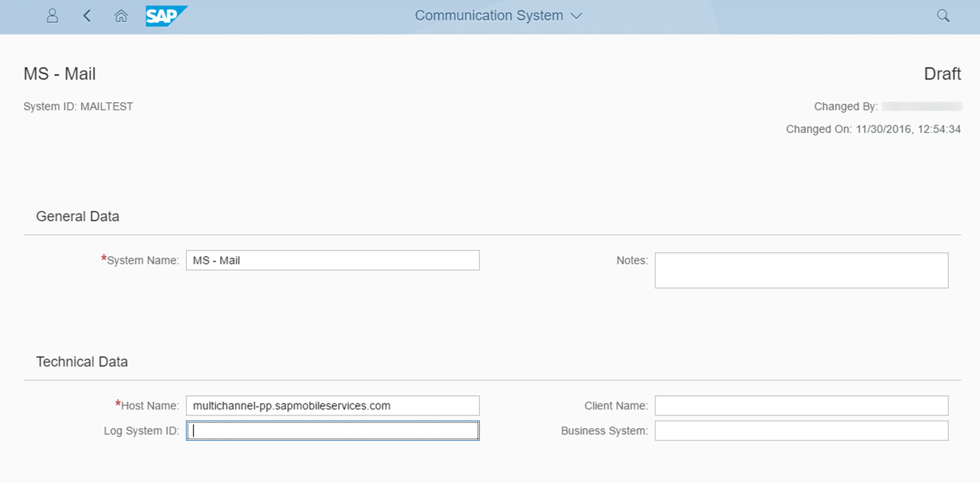Click the MS - Mail page title
This screenshot has width=980, height=483.
pos(60,74)
